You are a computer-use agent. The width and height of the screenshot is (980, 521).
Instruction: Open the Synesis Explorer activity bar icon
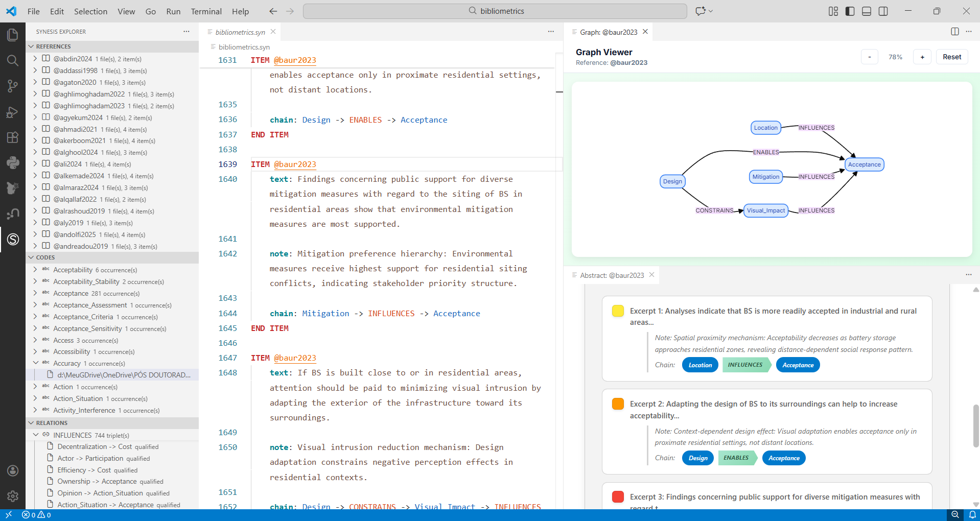(x=13, y=239)
